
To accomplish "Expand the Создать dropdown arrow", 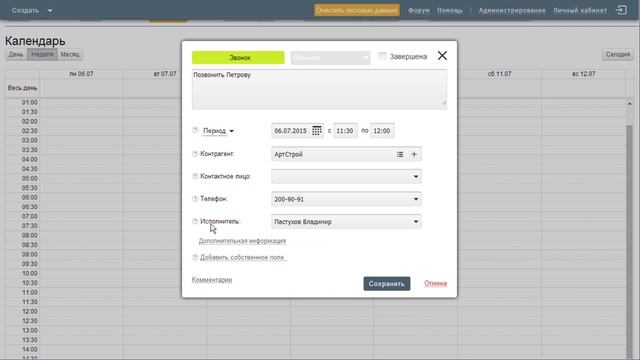I will pyautogui.click(x=50, y=11).
